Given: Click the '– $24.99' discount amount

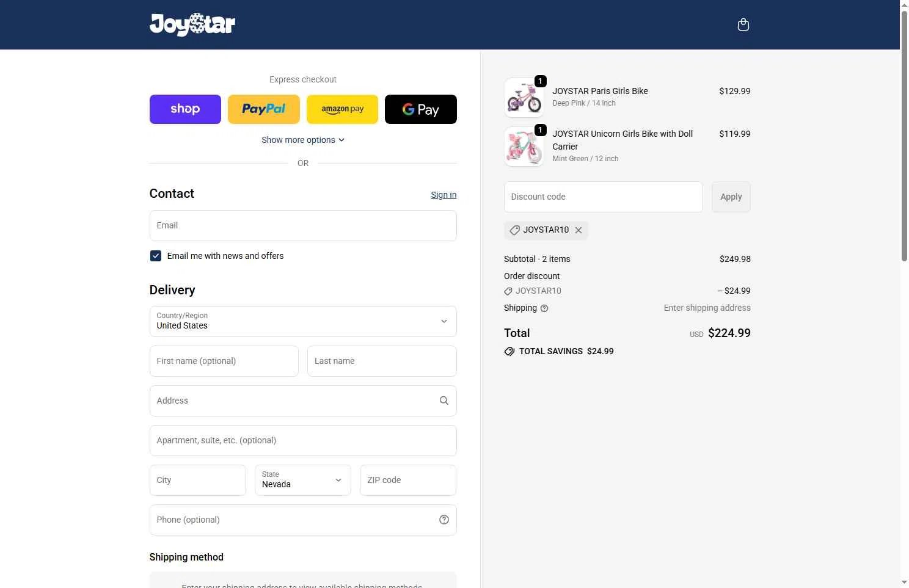Looking at the screenshot, I should (734, 291).
